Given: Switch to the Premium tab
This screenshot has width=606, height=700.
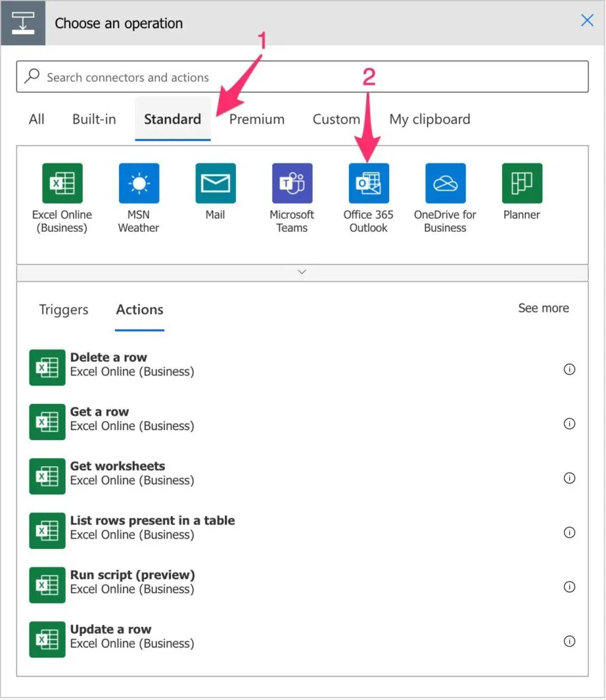Looking at the screenshot, I should [256, 119].
